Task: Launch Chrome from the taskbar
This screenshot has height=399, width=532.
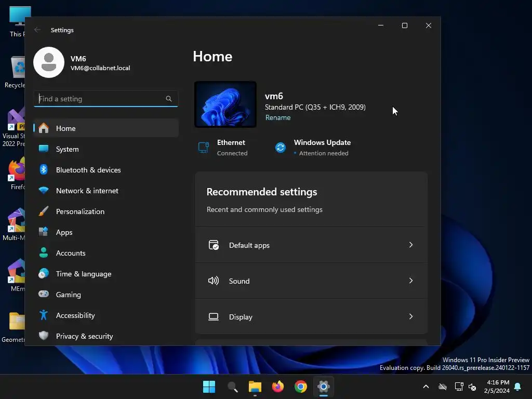Action: point(301,387)
